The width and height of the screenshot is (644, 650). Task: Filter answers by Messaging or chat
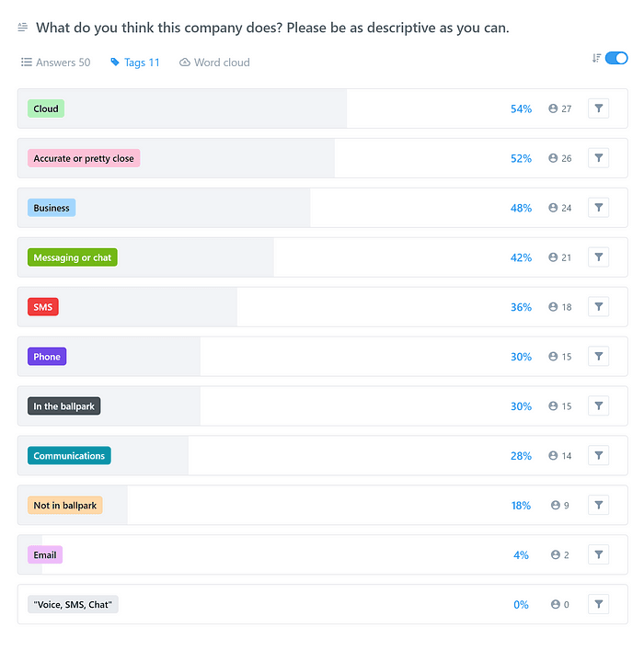click(x=598, y=257)
